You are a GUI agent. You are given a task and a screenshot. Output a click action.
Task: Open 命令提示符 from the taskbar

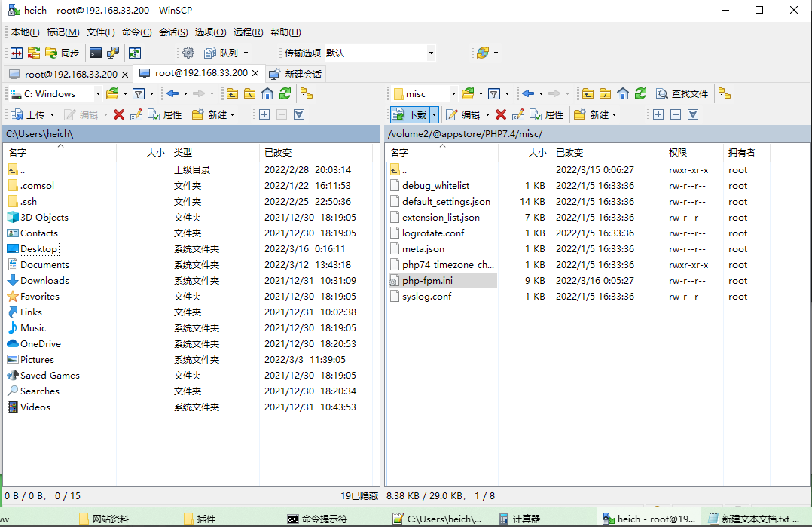click(317, 519)
